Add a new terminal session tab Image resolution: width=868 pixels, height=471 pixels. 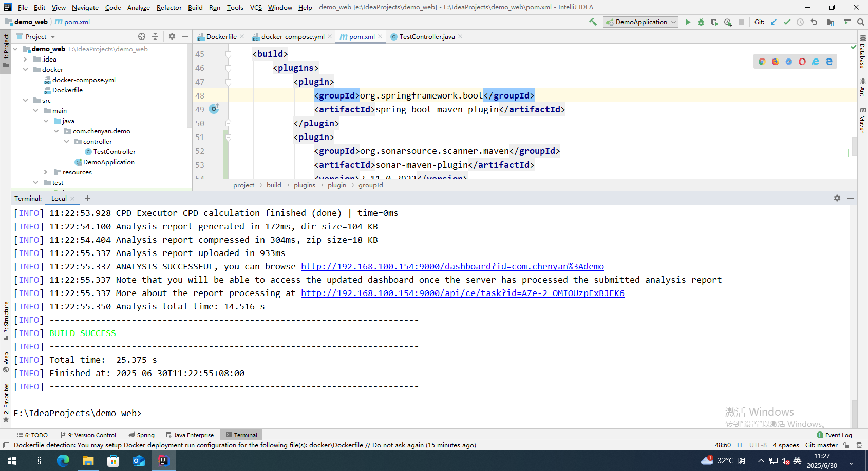(x=88, y=198)
